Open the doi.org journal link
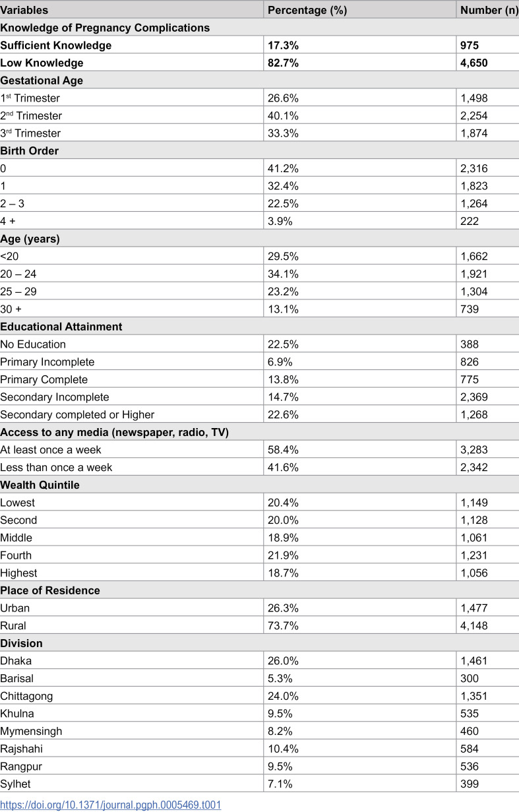This screenshot has height=812, width=519. (x=110, y=804)
